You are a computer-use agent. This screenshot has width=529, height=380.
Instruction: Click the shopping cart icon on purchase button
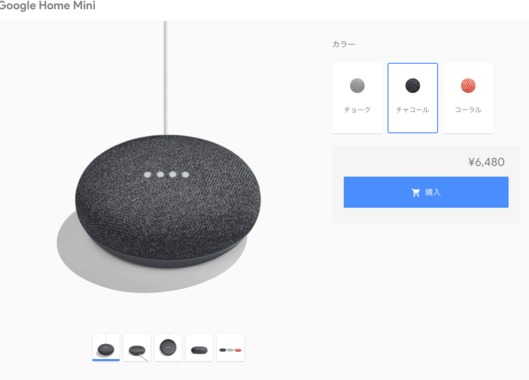click(416, 192)
